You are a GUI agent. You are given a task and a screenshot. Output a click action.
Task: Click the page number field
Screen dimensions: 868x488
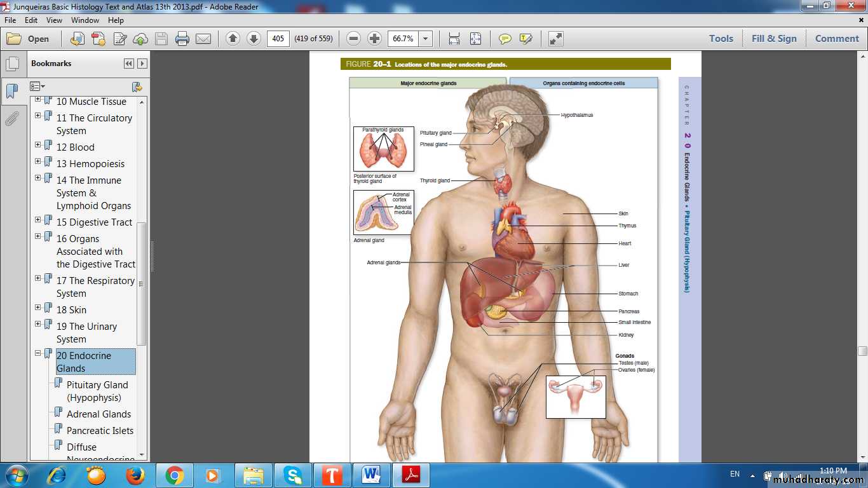278,39
